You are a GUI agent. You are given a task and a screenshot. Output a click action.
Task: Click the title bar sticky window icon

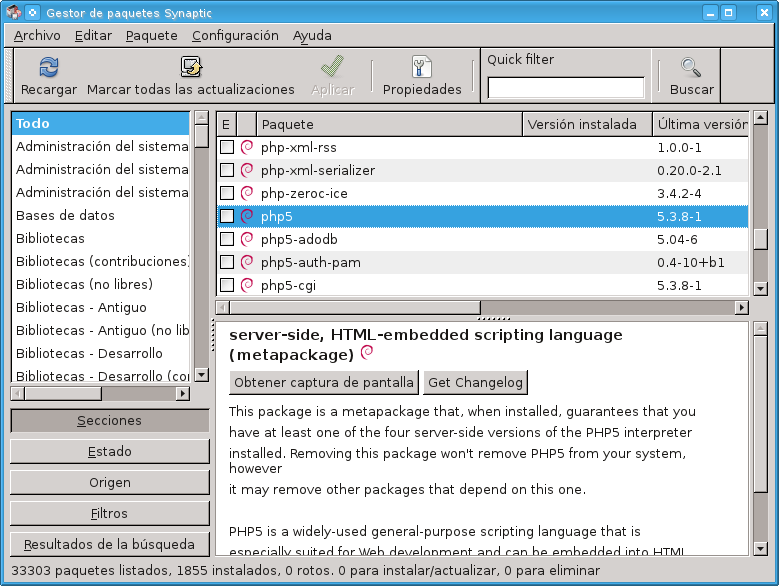(32, 12)
